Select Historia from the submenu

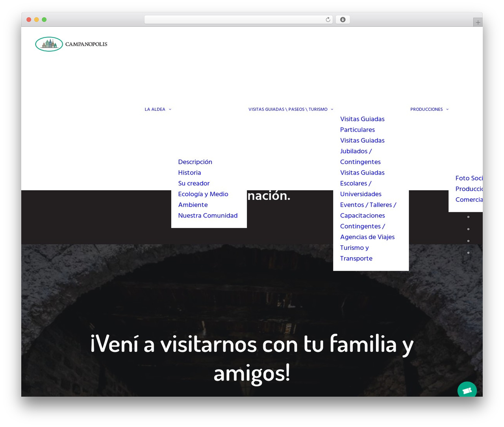pyautogui.click(x=189, y=173)
